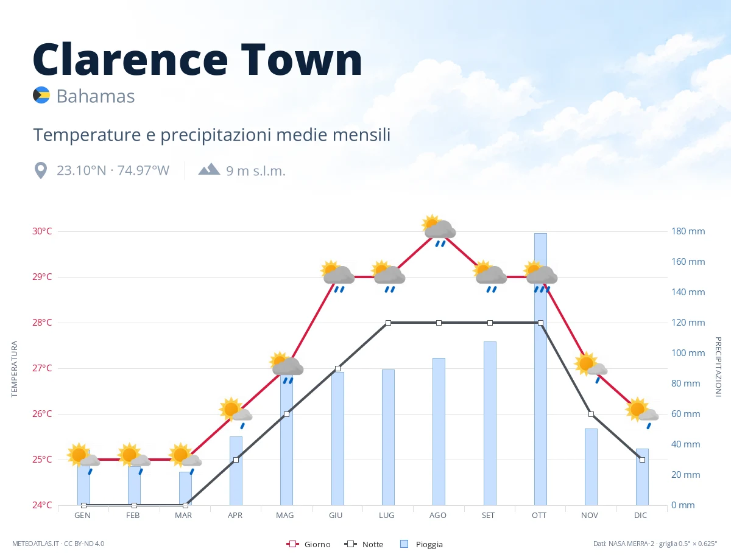Click the June night temperature marker
Image resolution: width=731 pixels, height=560 pixels.
coord(337,368)
